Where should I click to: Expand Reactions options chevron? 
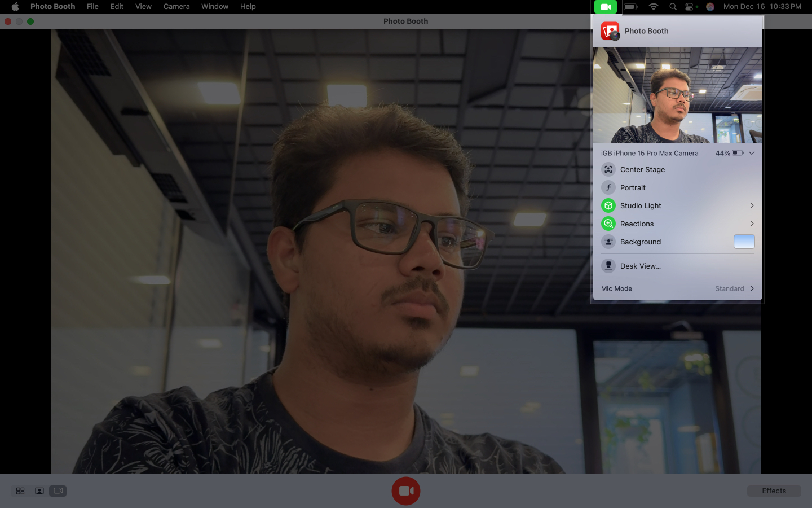(x=752, y=224)
